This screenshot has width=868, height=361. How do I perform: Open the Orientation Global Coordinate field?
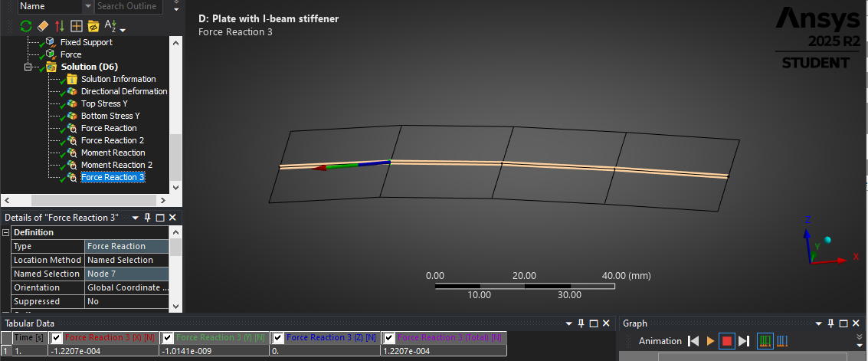126,288
